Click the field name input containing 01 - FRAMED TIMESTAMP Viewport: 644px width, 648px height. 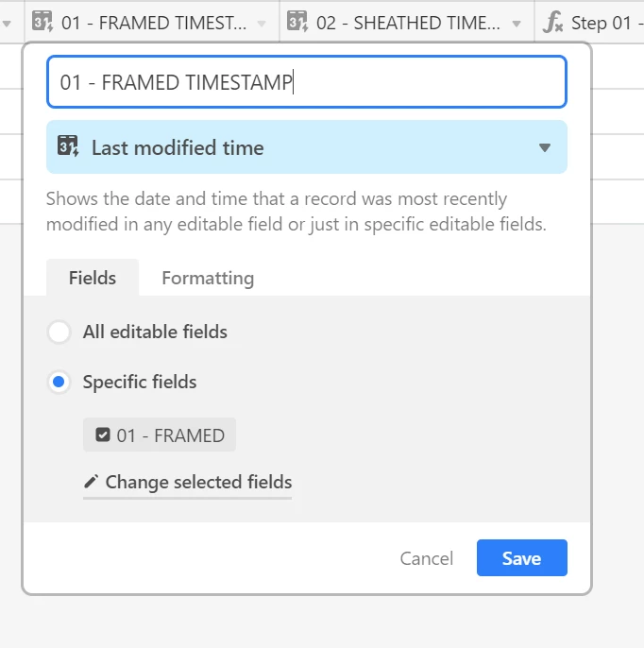coord(307,82)
